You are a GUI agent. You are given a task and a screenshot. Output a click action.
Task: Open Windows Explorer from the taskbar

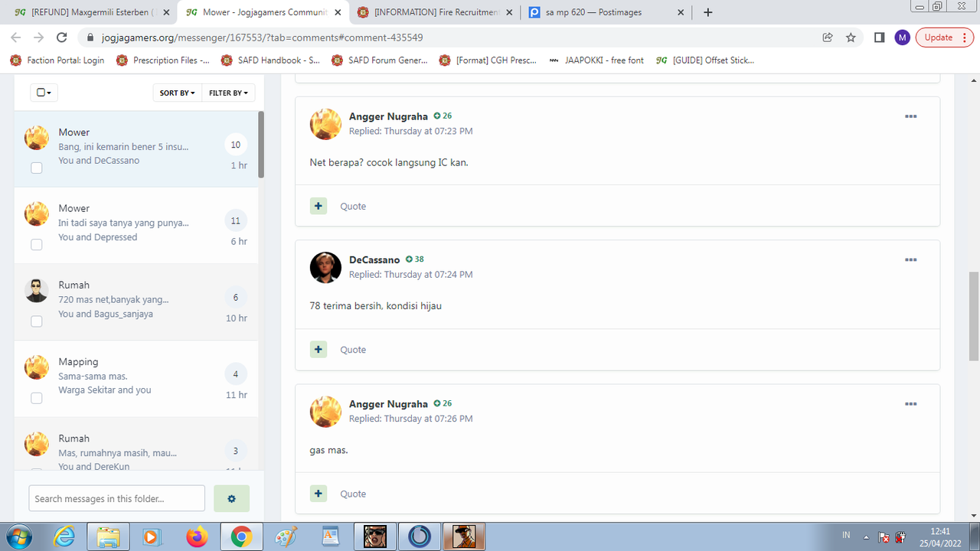click(109, 536)
